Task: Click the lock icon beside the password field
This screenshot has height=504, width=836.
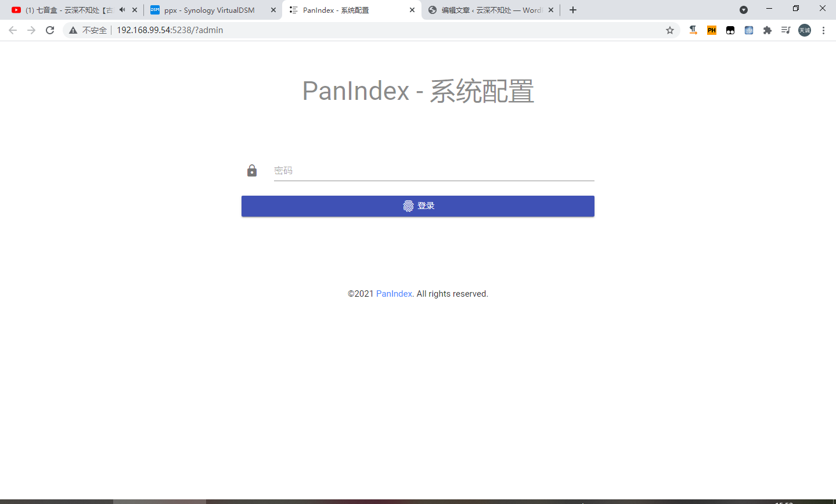Action: click(x=251, y=170)
